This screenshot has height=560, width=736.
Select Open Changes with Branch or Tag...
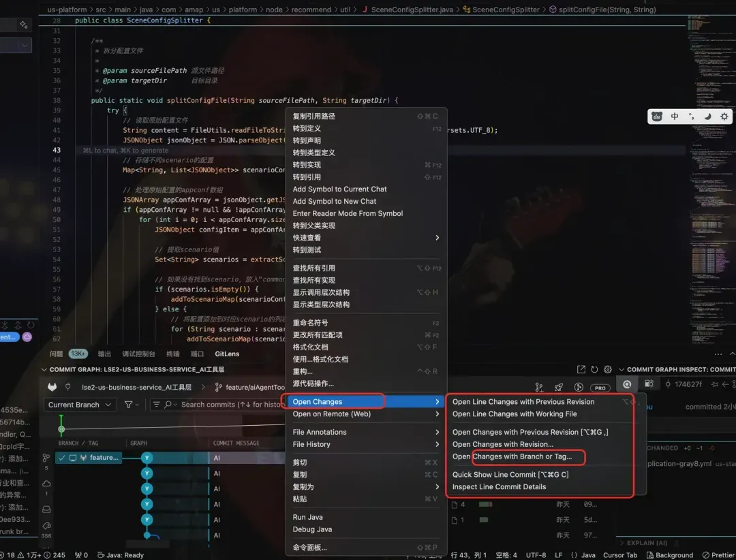tap(512, 456)
